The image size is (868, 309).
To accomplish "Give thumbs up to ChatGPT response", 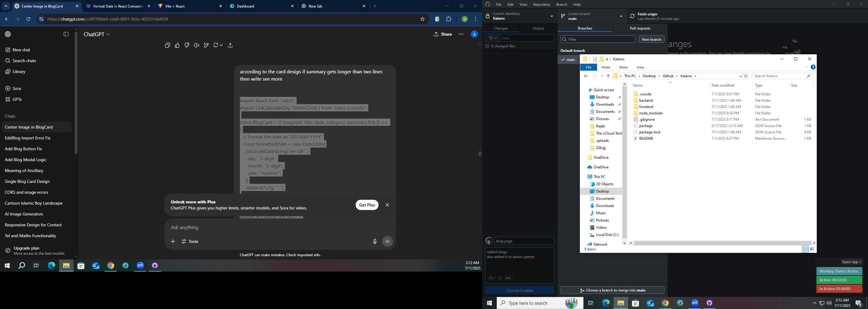I will [177, 45].
